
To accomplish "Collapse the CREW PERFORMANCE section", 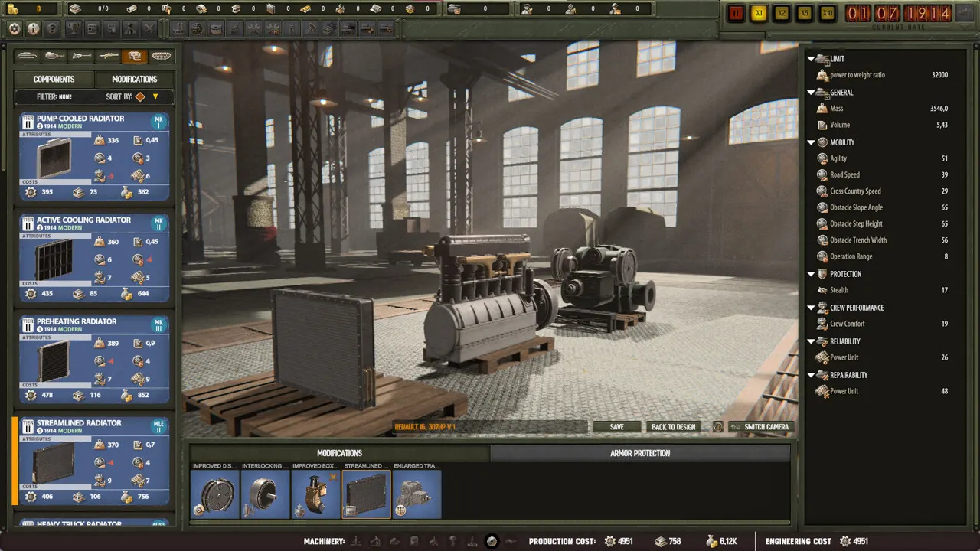I will 812,308.
